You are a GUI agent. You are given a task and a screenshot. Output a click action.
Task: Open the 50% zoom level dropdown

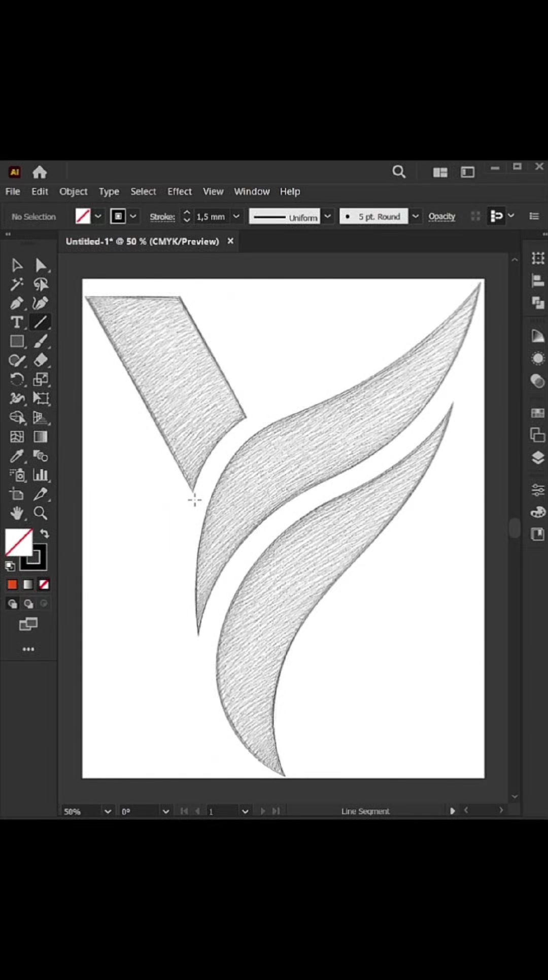point(108,811)
